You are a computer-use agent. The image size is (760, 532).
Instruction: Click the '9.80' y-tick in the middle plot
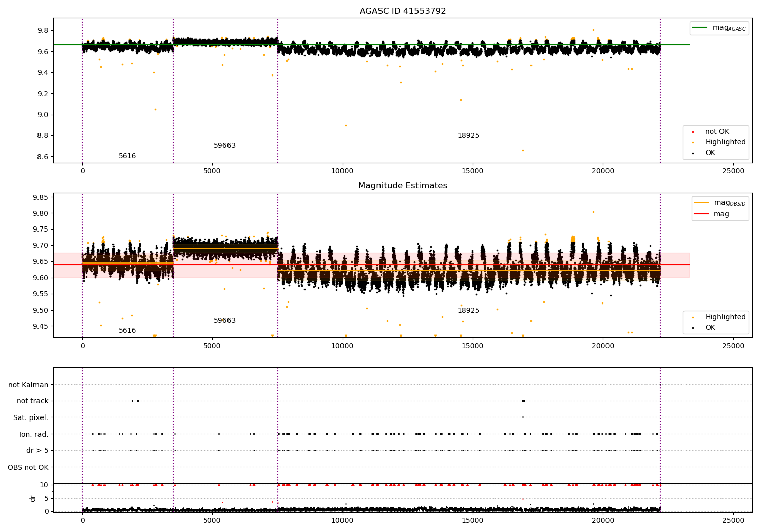(41, 213)
